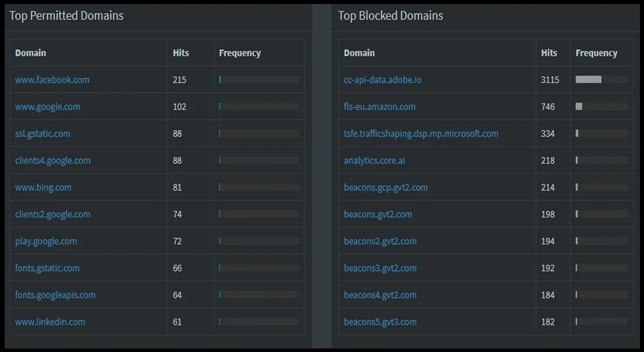Screen dimensions: 644x352
Task: Sort permitted domains by Frequency column
Action: tap(239, 52)
